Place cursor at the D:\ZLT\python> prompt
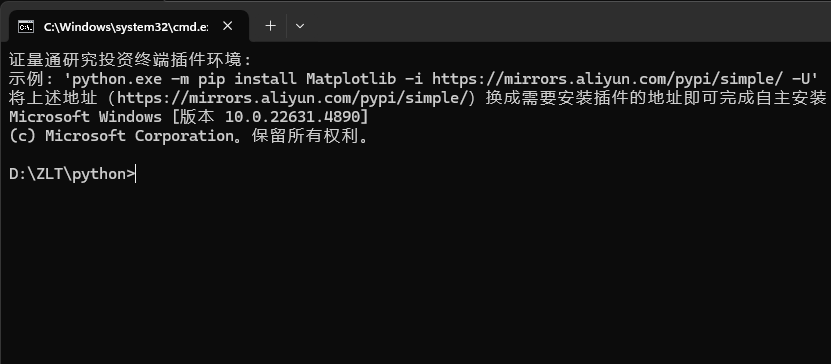 click(x=73, y=174)
